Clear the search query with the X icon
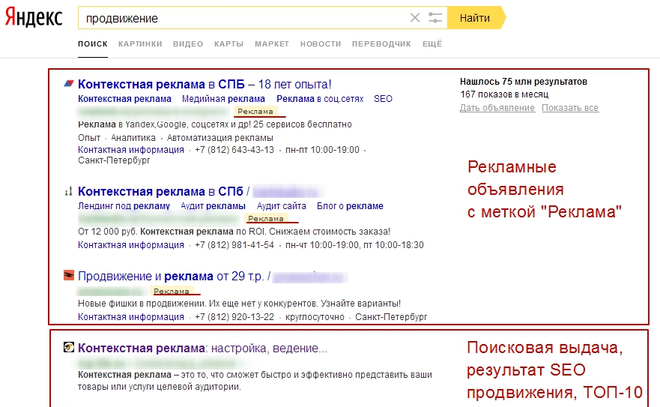 415,18
